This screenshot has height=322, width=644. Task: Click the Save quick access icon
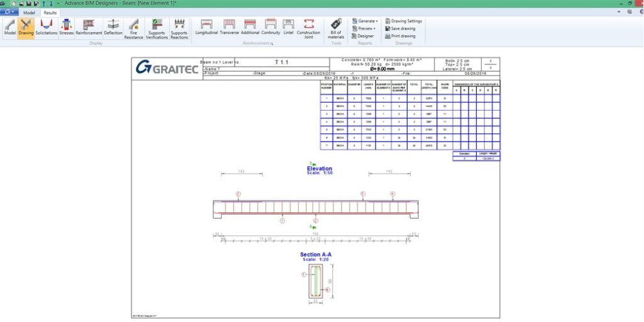tap(29, 3)
